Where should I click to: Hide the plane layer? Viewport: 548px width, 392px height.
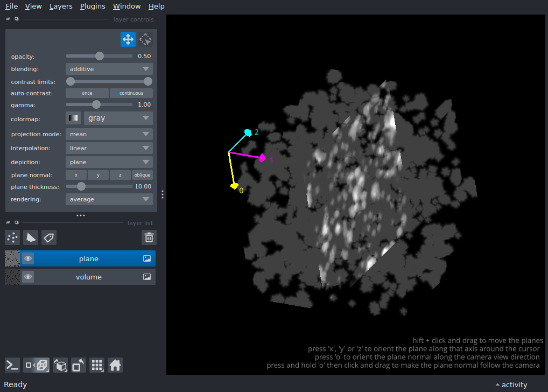[x=27, y=258]
